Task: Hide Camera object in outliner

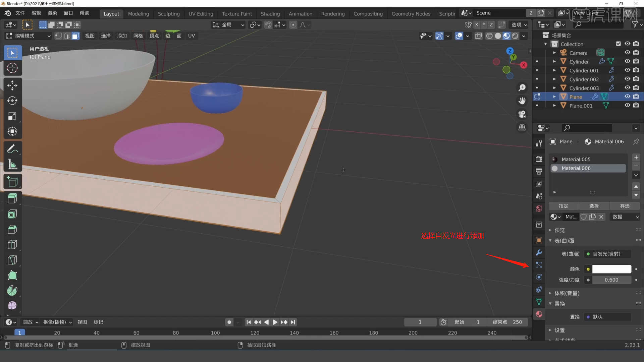Action: pyautogui.click(x=628, y=53)
